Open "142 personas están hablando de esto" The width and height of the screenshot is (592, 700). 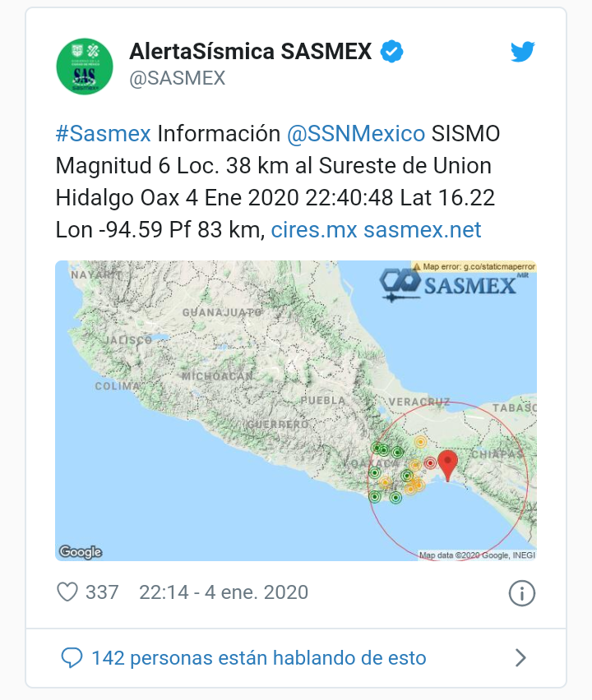pyautogui.click(x=259, y=658)
